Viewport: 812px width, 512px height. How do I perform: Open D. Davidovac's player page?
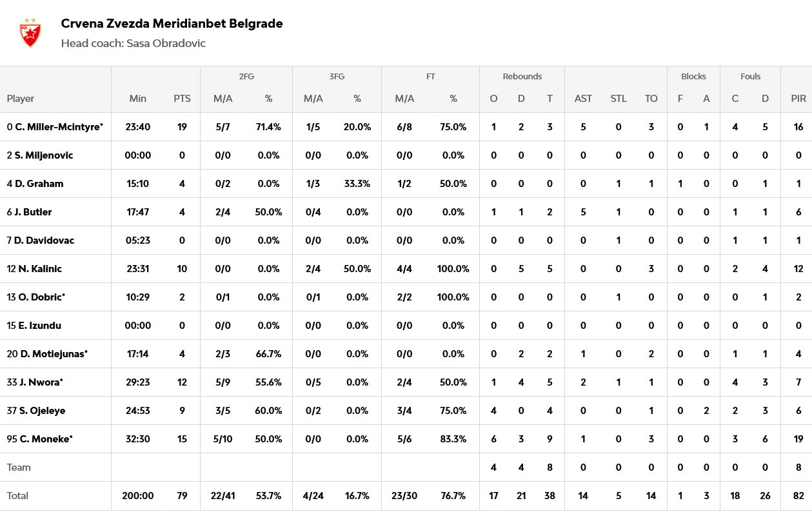45,241
